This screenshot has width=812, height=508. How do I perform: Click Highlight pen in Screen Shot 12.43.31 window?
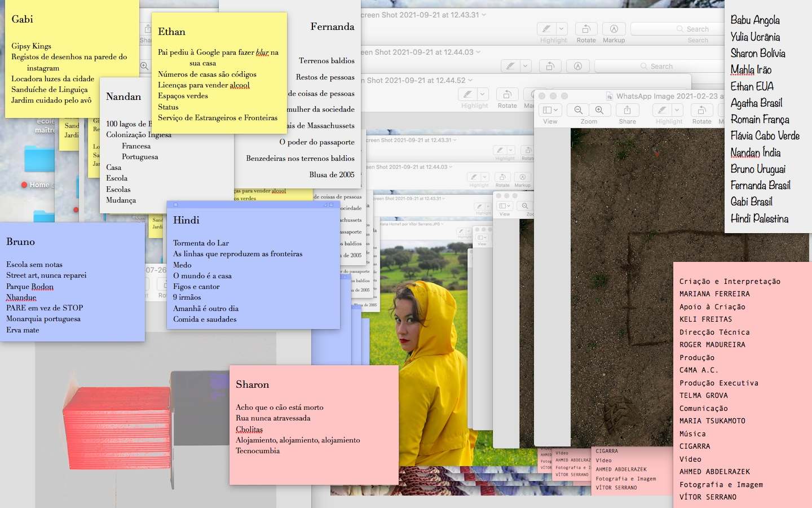[x=546, y=29]
